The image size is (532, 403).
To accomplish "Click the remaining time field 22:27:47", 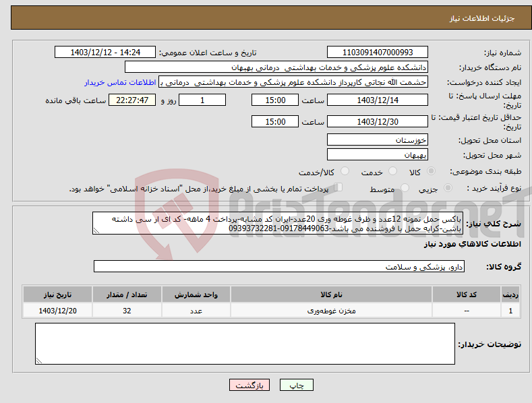I will point(132,100).
